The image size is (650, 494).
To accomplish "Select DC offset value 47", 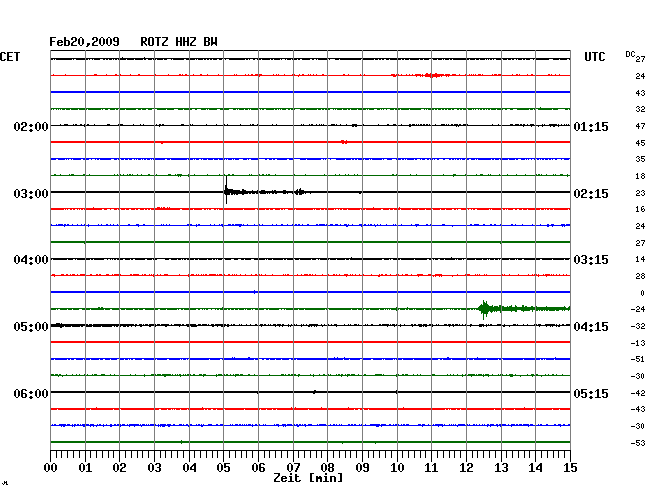I will coord(640,126).
